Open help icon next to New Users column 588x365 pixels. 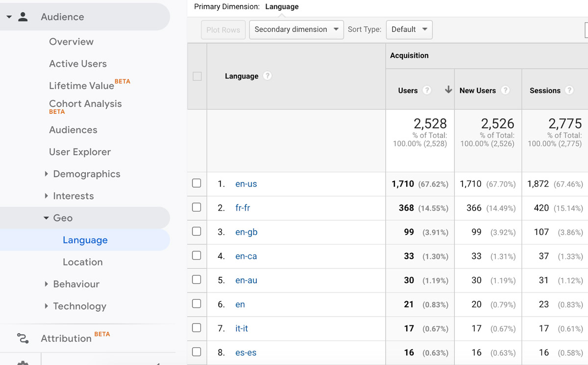tap(505, 90)
